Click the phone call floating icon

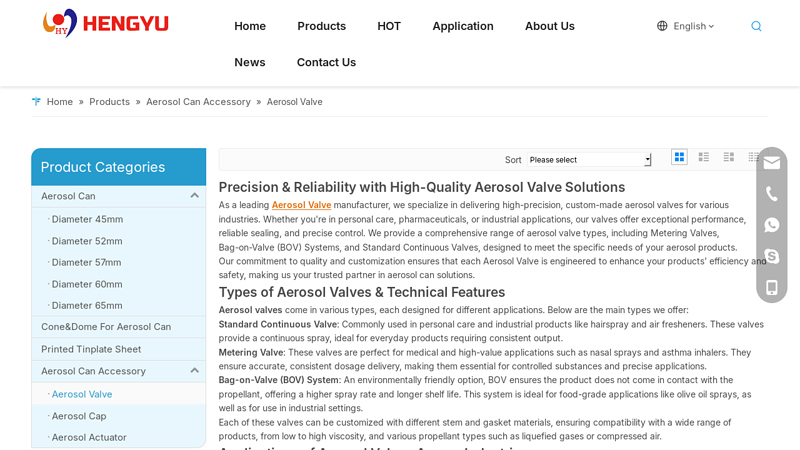pyautogui.click(x=771, y=194)
